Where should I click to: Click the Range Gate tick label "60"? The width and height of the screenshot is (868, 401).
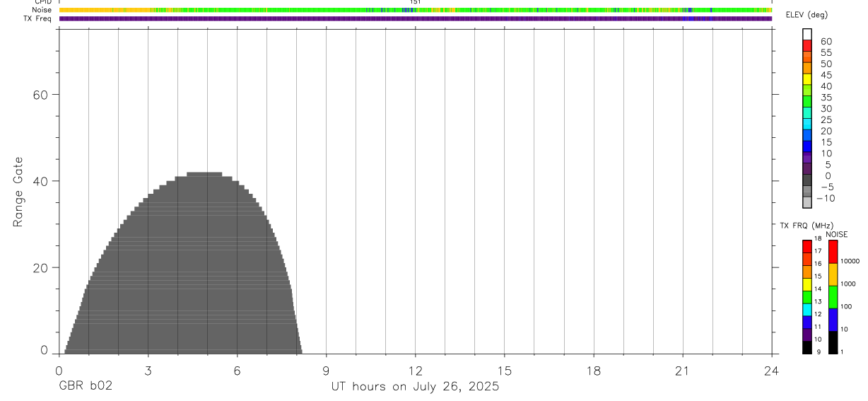[x=40, y=95]
